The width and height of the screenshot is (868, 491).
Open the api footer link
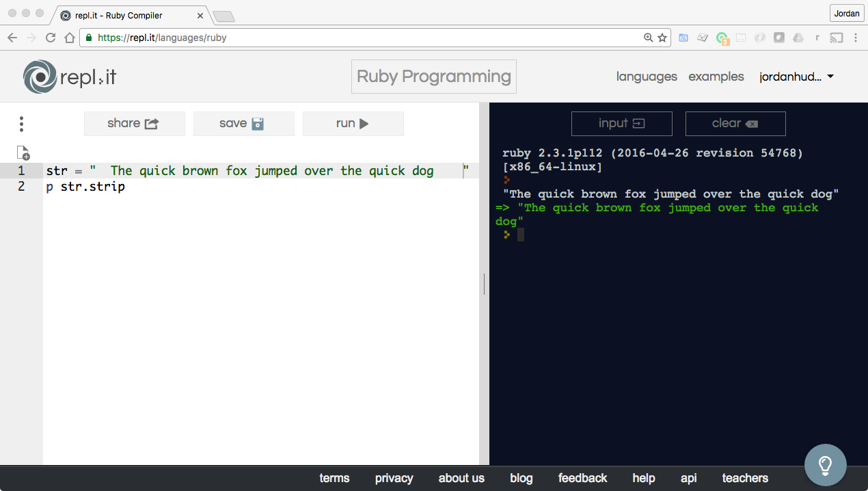[689, 478]
